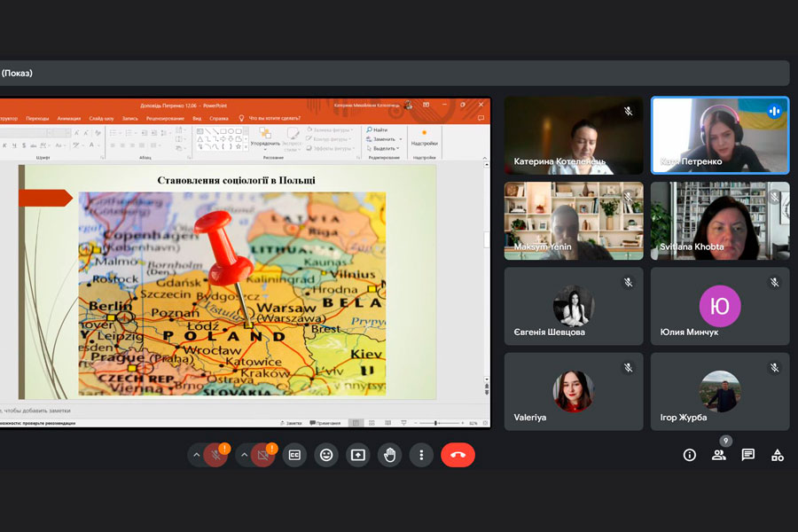The width and height of the screenshot is (798, 532).
Task: Click the Present now screen share icon
Action: 358,455
